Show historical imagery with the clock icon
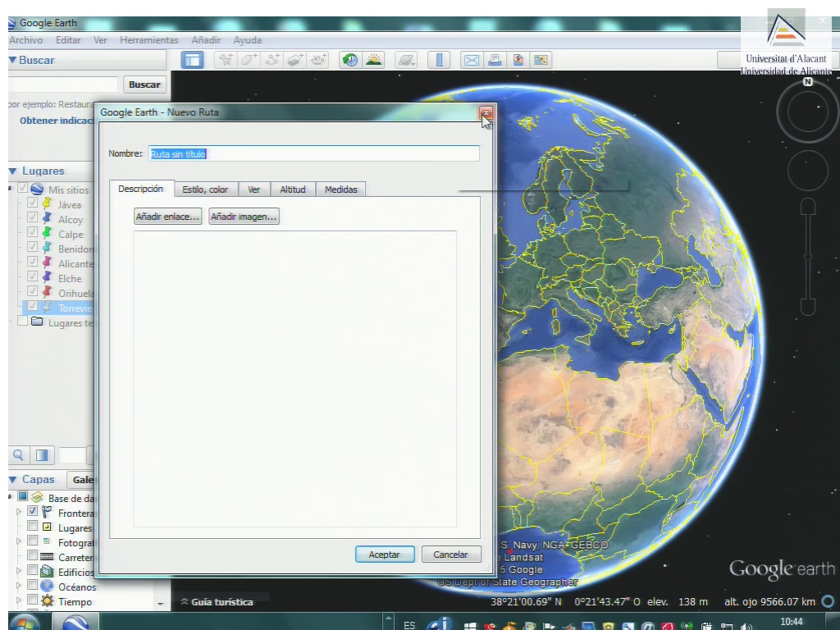 350,60
